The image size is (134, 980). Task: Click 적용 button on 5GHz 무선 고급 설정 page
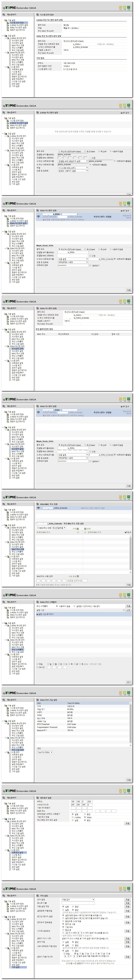128,780
